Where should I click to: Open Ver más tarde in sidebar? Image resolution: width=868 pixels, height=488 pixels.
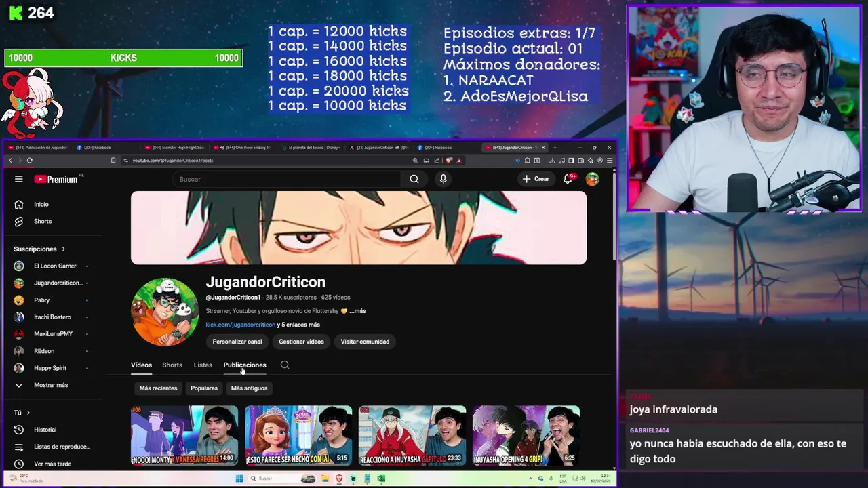click(x=52, y=464)
